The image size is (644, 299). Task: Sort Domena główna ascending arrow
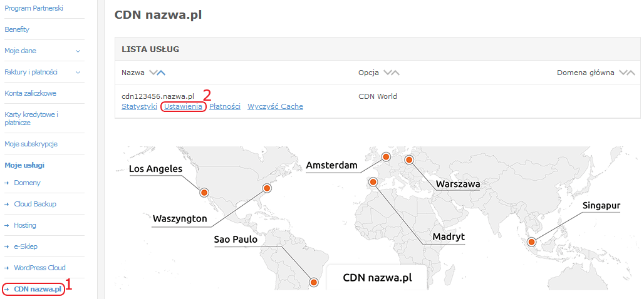click(x=631, y=73)
